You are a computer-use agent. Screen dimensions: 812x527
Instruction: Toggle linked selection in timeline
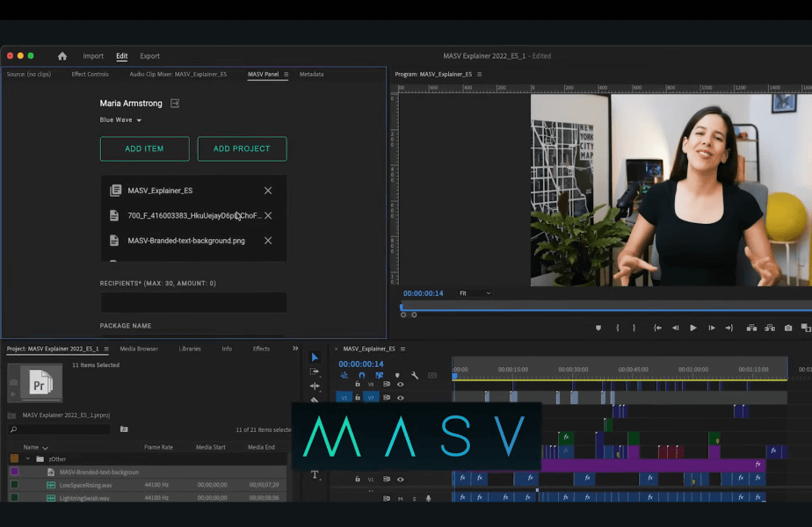point(380,375)
